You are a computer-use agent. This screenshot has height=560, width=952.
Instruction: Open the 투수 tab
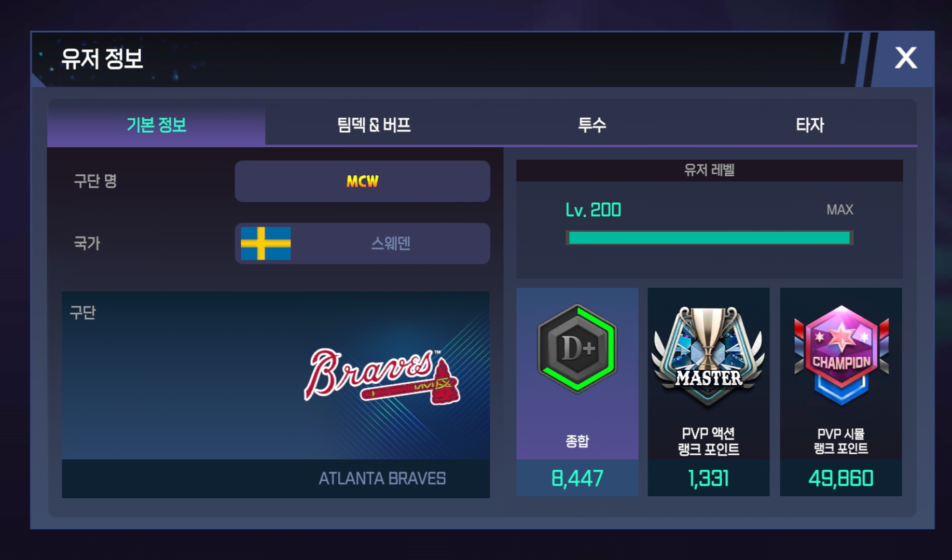592,125
